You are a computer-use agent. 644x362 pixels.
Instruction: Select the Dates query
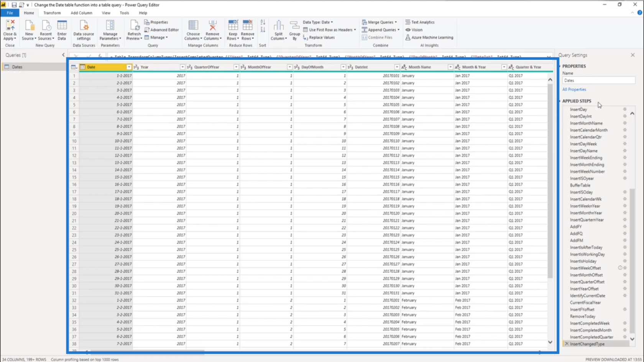coord(34,67)
